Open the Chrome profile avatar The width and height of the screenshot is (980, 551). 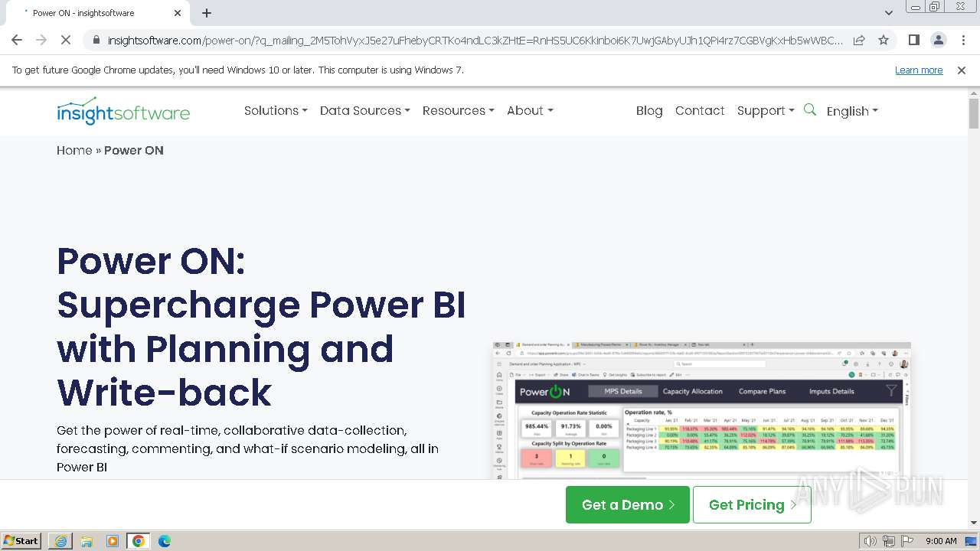[x=938, y=40]
